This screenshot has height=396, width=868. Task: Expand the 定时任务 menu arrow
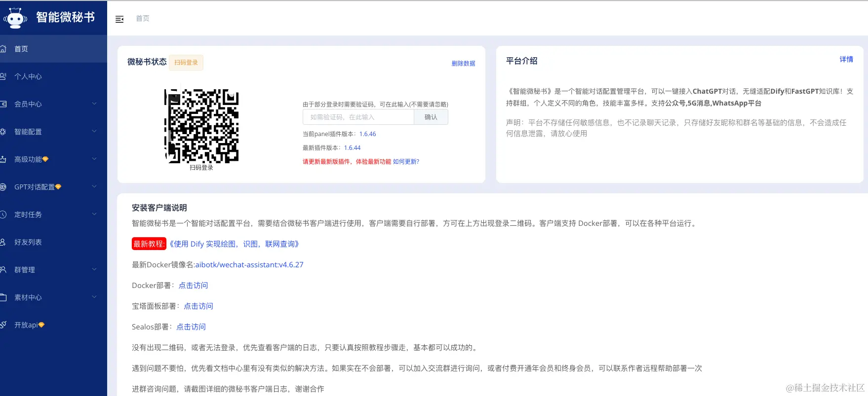pyautogui.click(x=94, y=214)
